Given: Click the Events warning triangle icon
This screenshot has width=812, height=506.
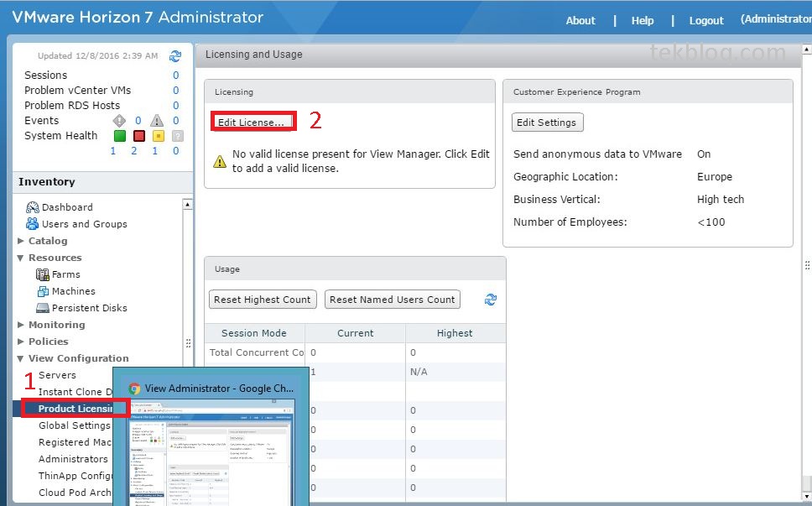Looking at the screenshot, I should pos(157,121).
